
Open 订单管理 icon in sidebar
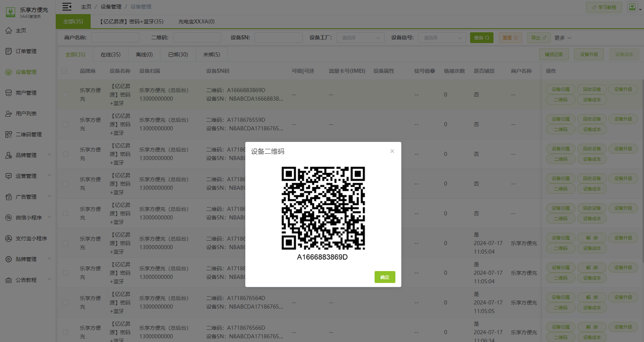coord(9,51)
